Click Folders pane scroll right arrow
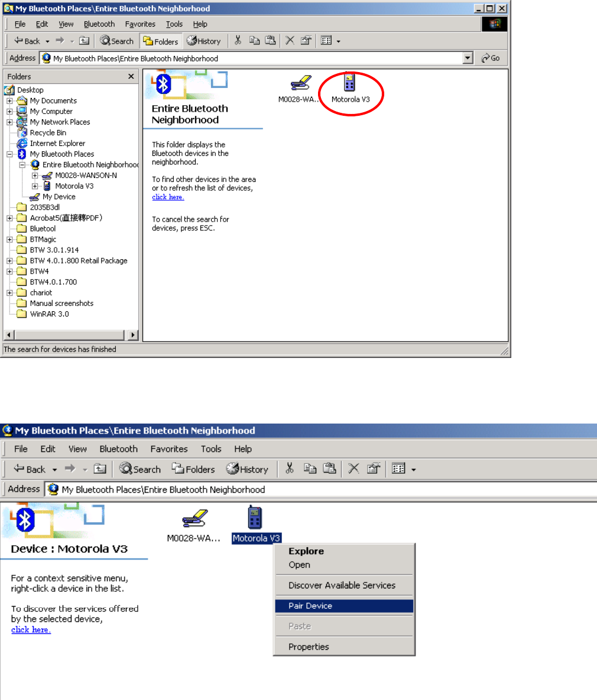 pos(132,335)
